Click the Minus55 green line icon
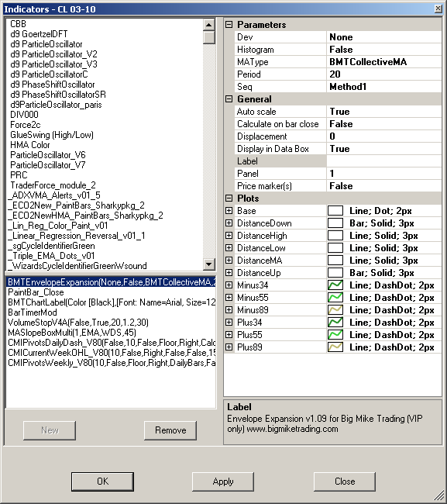Screen dimensions: 447x504 (x=335, y=297)
